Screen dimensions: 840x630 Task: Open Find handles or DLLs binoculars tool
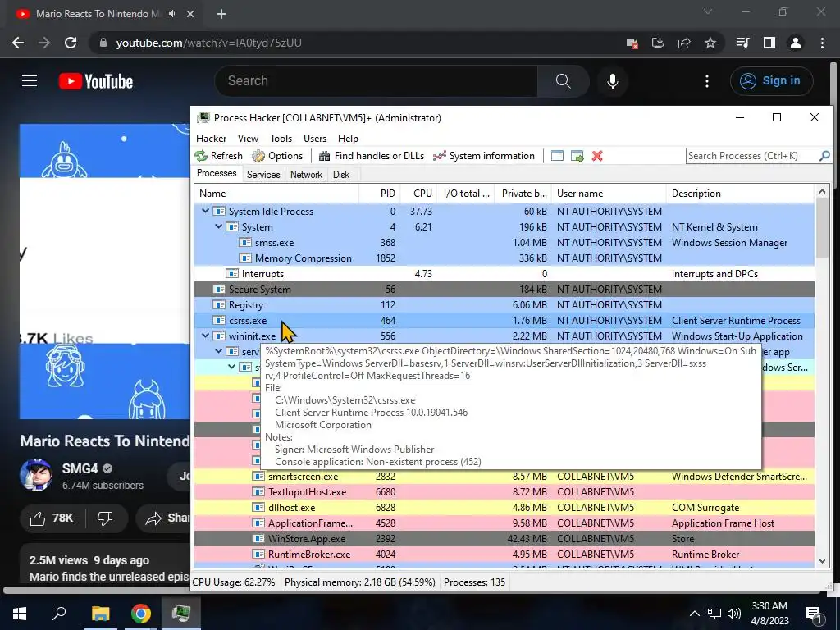coord(372,156)
